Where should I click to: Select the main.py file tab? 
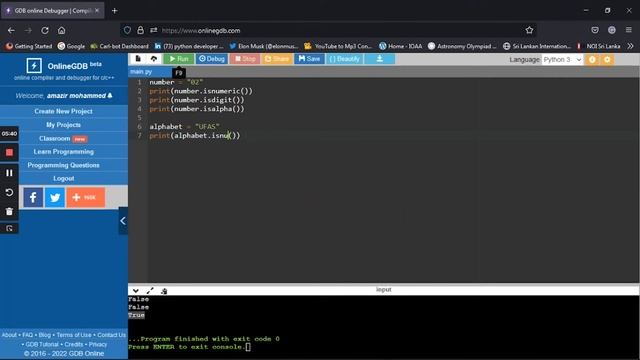[x=141, y=72]
